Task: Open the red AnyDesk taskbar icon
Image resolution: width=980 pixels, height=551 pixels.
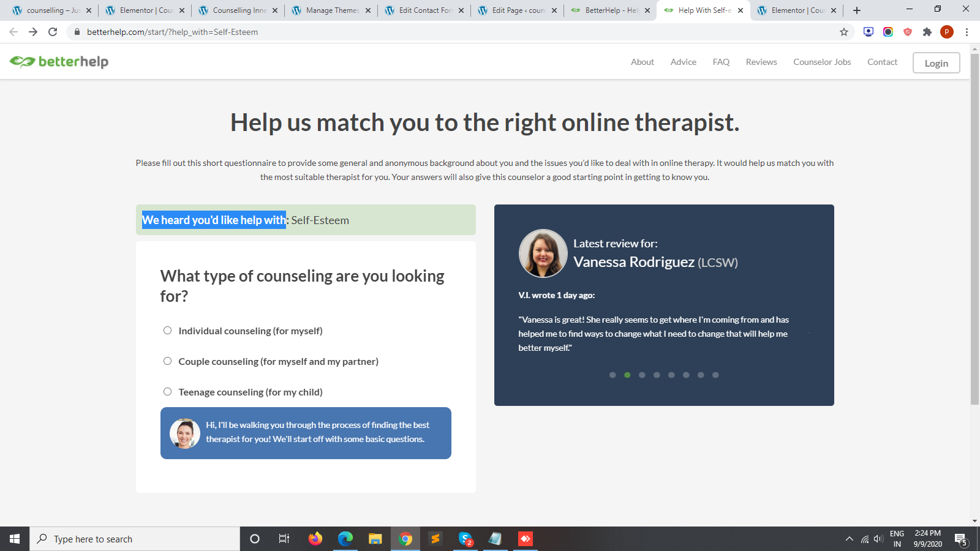Action: click(x=526, y=539)
